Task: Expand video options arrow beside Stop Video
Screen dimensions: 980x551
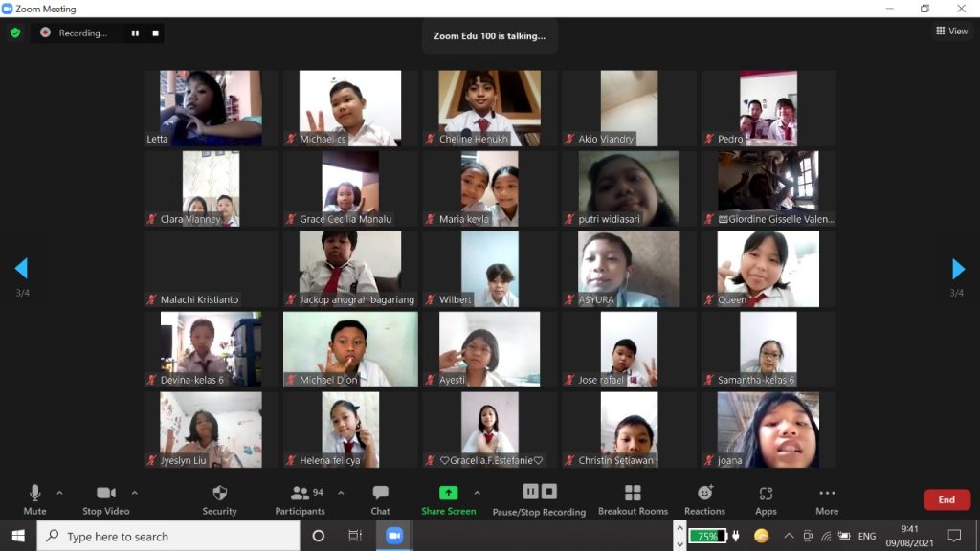Action: tap(134, 493)
